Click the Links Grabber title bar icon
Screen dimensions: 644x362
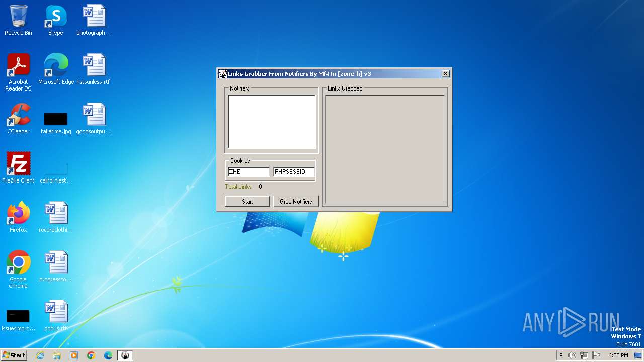coord(223,74)
